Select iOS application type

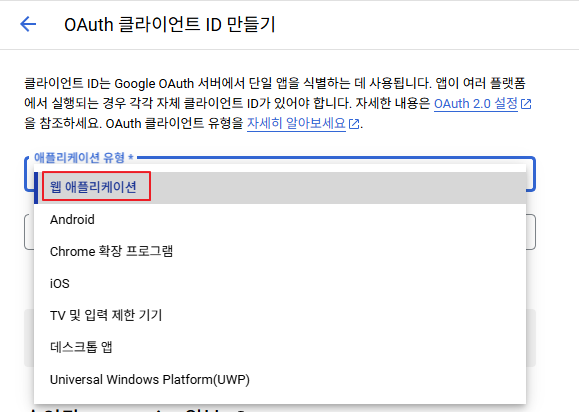click(280, 284)
